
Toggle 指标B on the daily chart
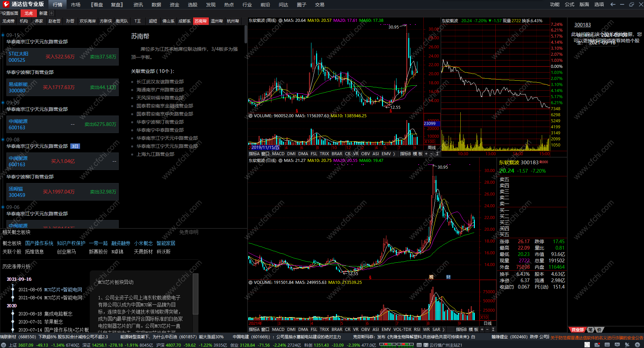461,330
